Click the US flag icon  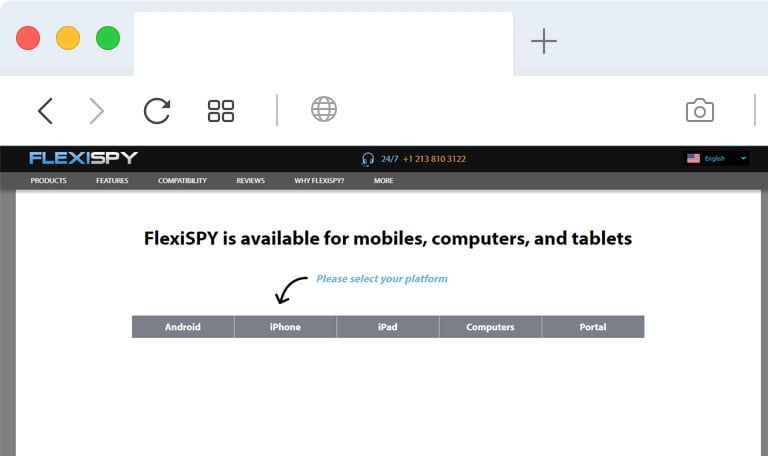693,158
